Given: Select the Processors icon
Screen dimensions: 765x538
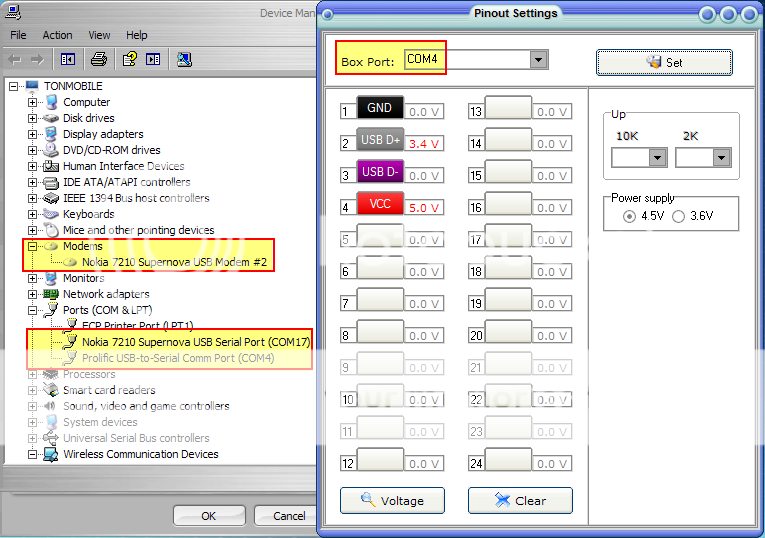Looking at the screenshot, I should click(51, 374).
